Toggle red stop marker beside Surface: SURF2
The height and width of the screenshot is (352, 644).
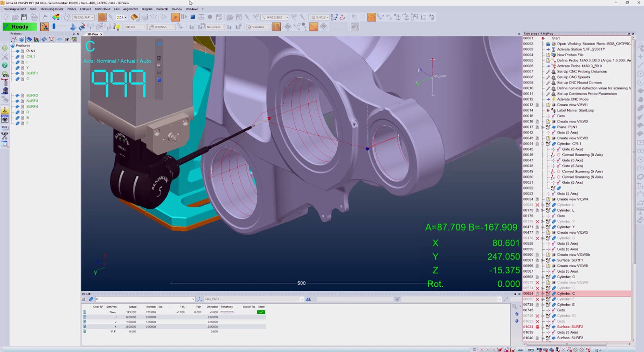[537, 327]
